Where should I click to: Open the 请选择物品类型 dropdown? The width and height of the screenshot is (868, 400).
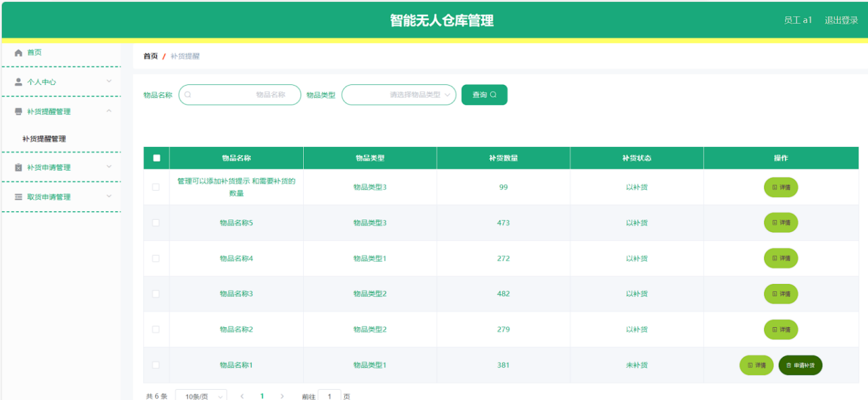[x=399, y=95]
